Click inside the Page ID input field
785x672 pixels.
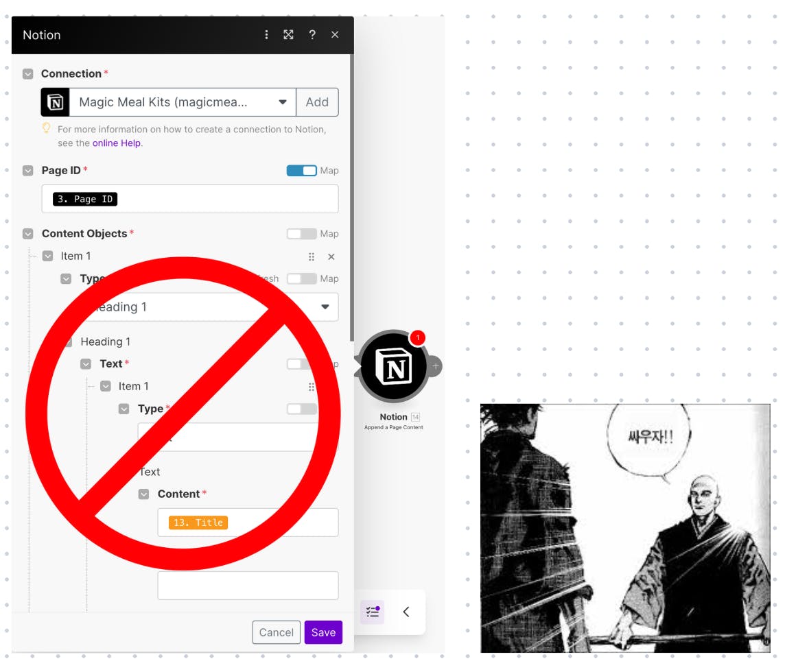[190, 199]
